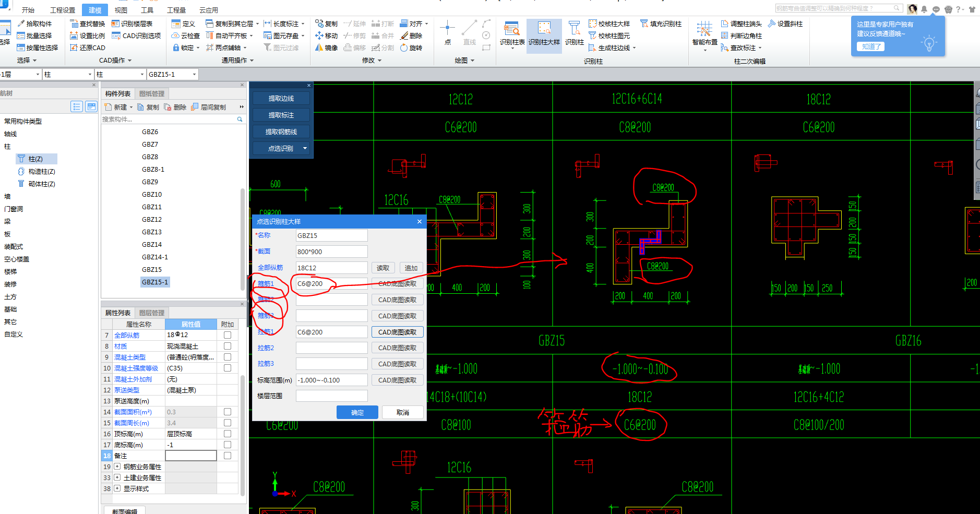Open the 云应用 ribbon tab

click(x=209, y=10)
